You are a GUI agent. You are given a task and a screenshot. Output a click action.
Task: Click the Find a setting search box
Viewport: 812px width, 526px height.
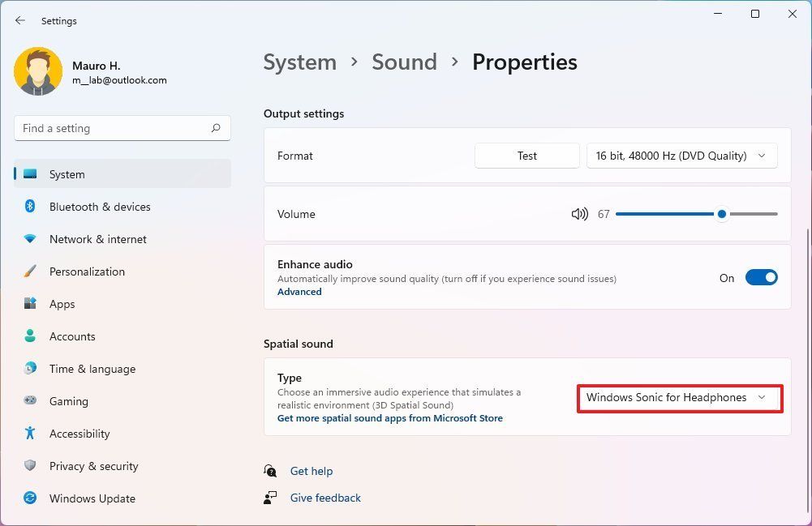(122, 127)
